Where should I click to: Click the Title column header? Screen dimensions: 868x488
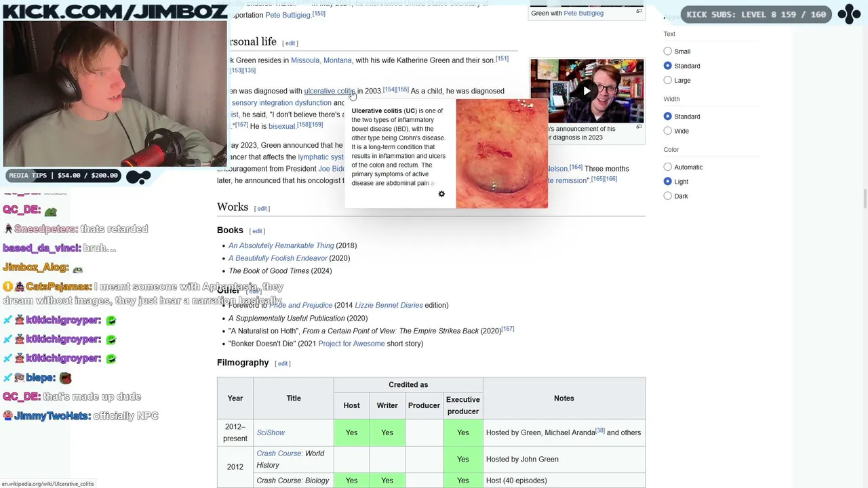pyautogui.click(x=294, y=399)
